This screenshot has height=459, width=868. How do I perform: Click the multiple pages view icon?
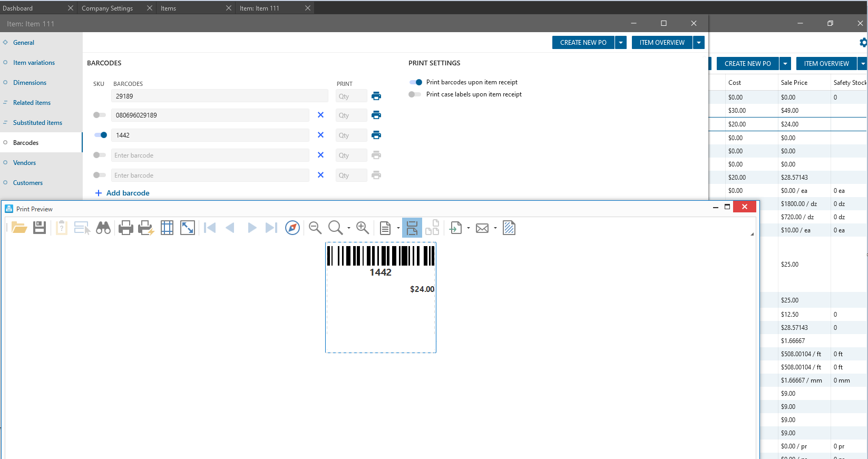point(432,228)
